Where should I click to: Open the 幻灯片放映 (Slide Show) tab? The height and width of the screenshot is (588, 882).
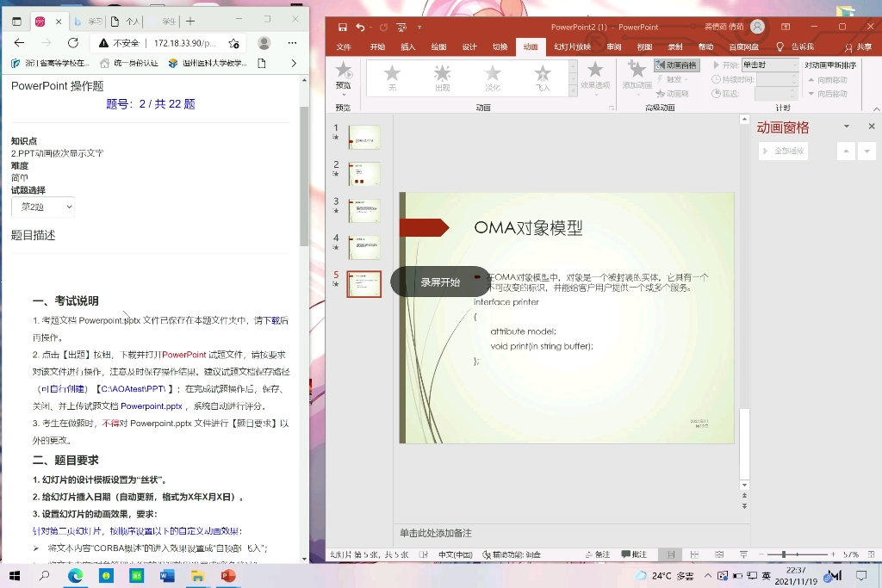[x=574, y=47]
